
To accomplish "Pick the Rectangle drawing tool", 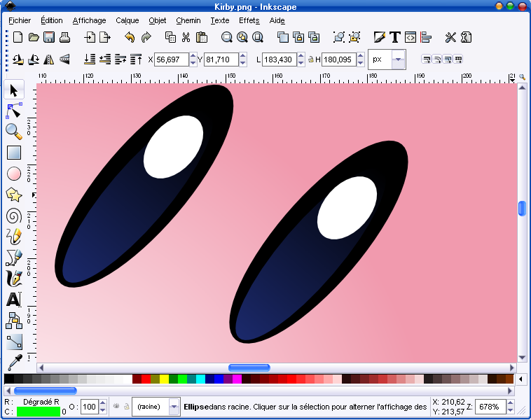I will click(x=14, y=153).
